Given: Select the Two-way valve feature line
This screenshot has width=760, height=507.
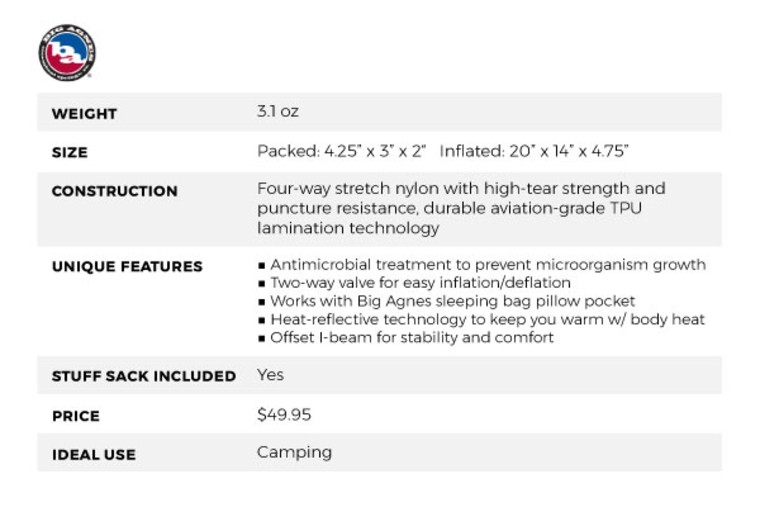Looking at the screenshot, I should point(420,283).
